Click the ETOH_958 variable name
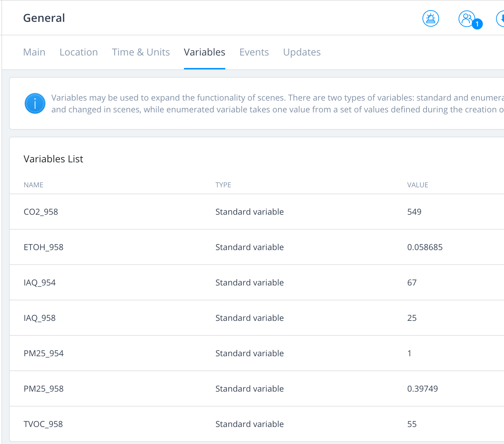504x444 pixels. (x=43, y=247)
